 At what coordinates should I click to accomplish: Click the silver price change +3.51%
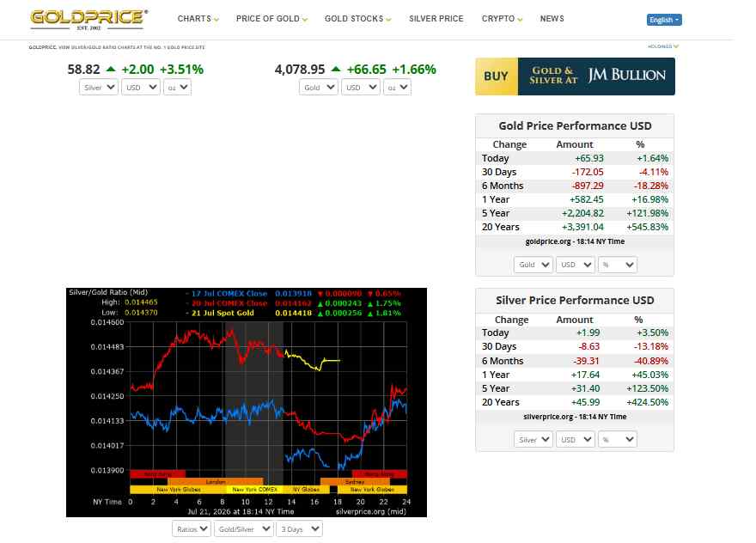click(181, 70)
